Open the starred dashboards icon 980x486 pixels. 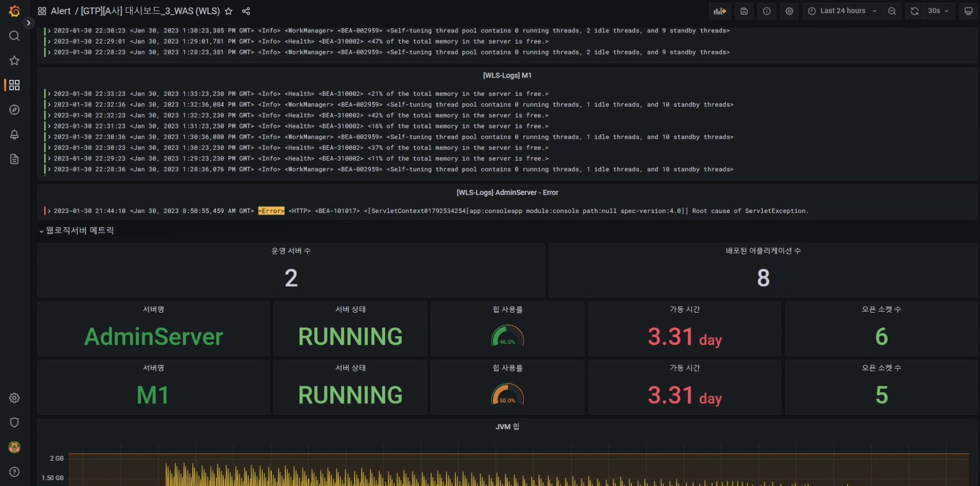(x=14, y=61)
